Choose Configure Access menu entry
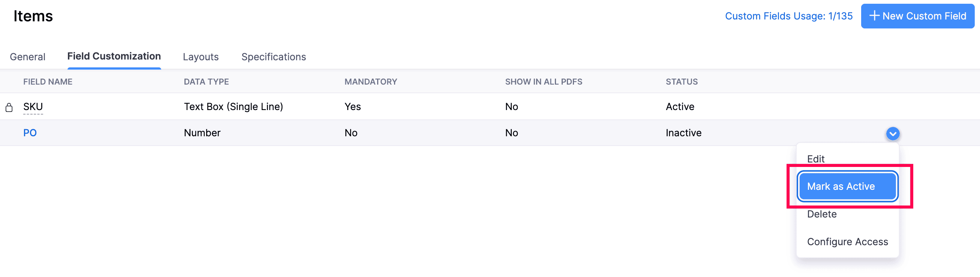 [x=847, y=242]
